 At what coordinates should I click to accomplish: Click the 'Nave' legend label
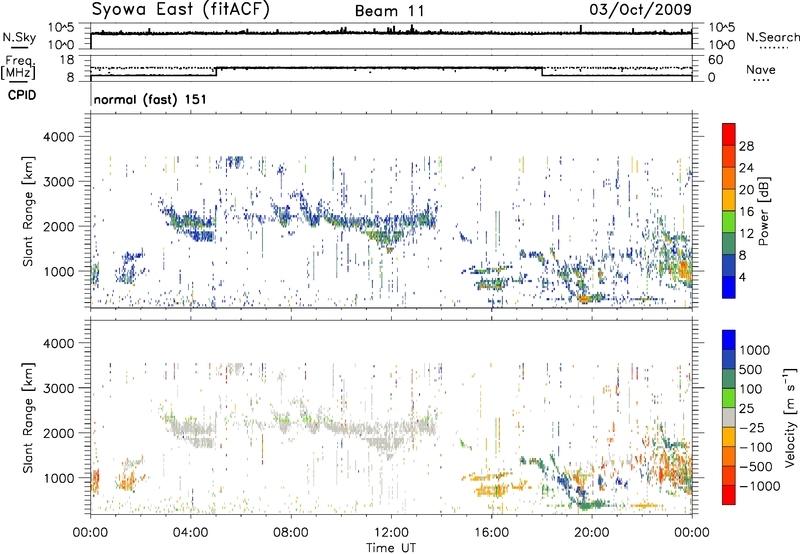(761, 69)
